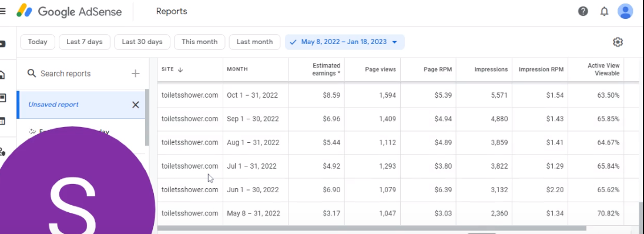This screenshot has height=234, width=644.
Task: Click the 1,047 page views value
Action: [x=388, y=213]
